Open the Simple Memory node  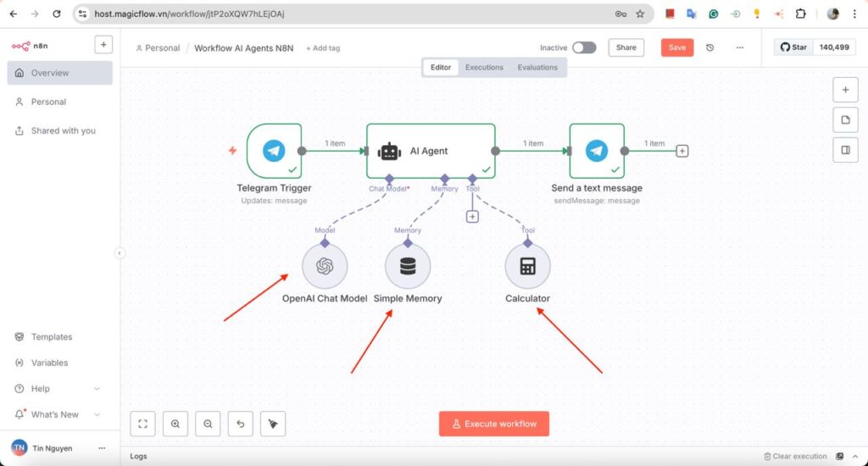point(408,266)
